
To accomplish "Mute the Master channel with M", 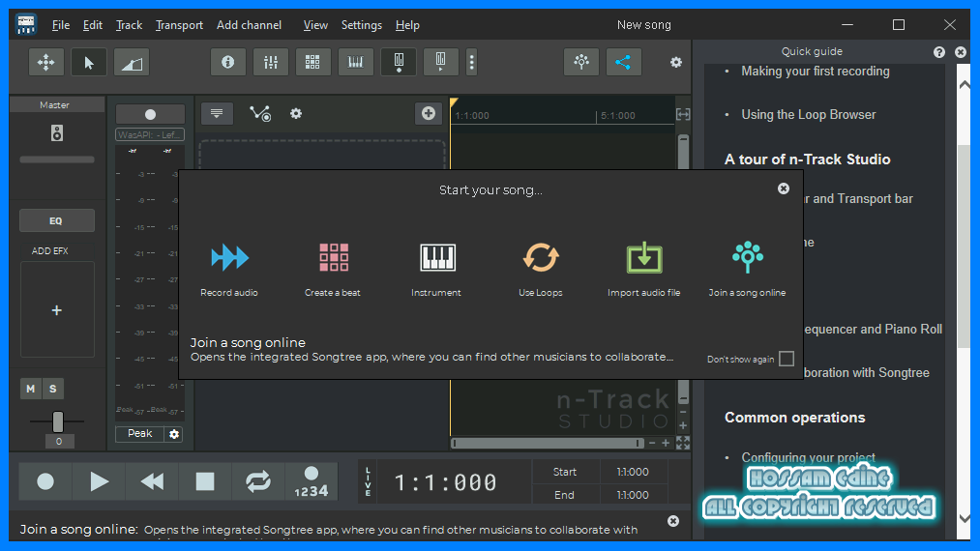I will tap(31, 389).
